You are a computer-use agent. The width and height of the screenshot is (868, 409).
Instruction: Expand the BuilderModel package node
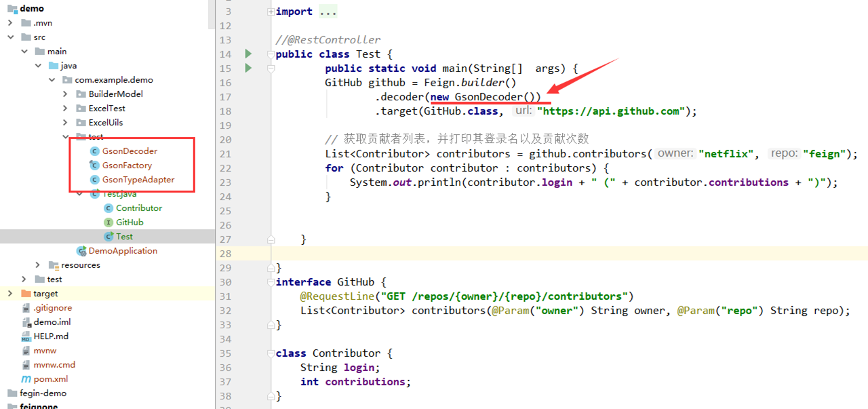pos(66,94)
